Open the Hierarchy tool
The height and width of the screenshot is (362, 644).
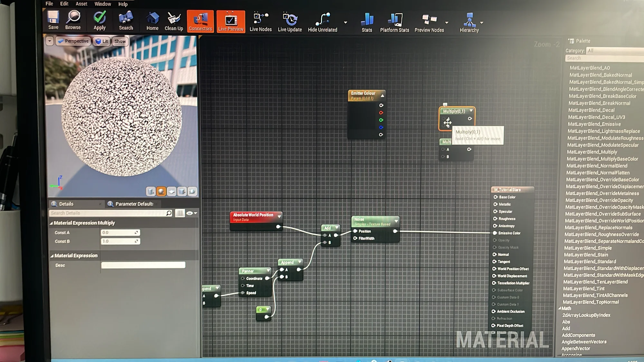(x=469, y=23)
